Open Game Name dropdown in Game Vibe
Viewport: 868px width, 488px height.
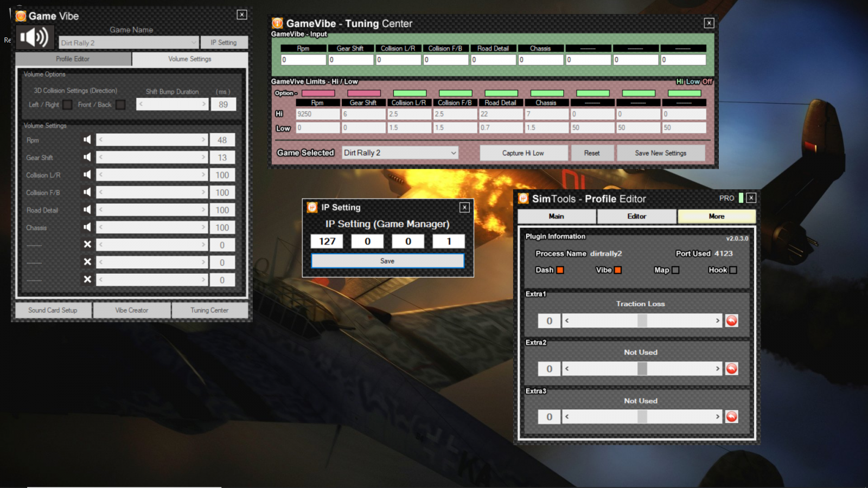coord(194,43)
